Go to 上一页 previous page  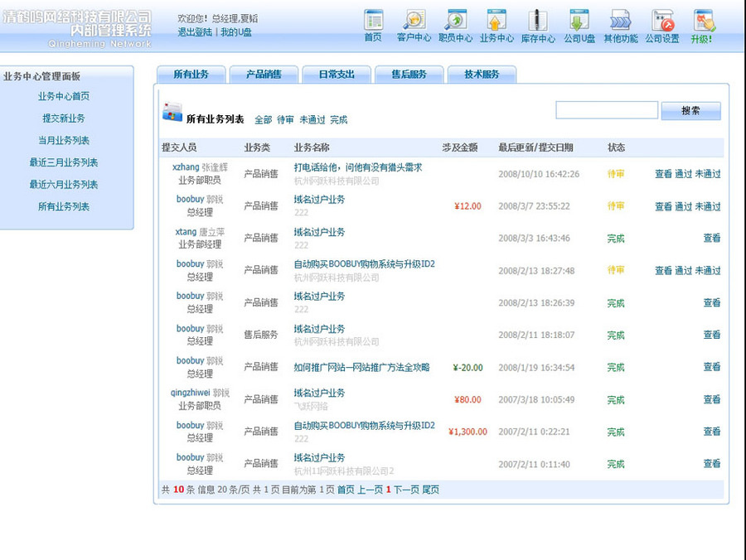click(x=371, y=490)
